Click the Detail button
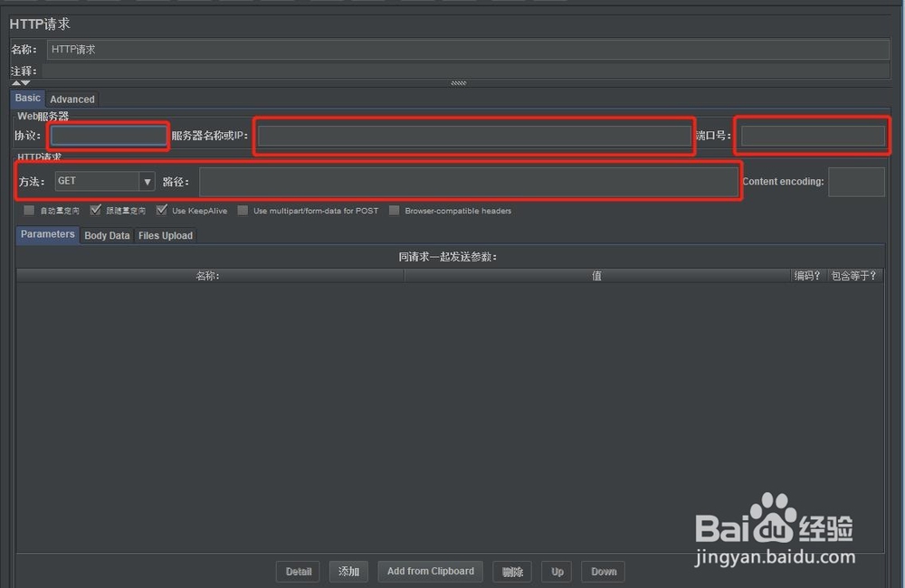 click(299, 572)
